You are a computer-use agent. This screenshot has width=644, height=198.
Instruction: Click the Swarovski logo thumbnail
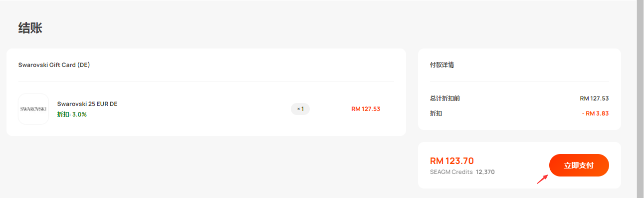click(x=33, y=109)
